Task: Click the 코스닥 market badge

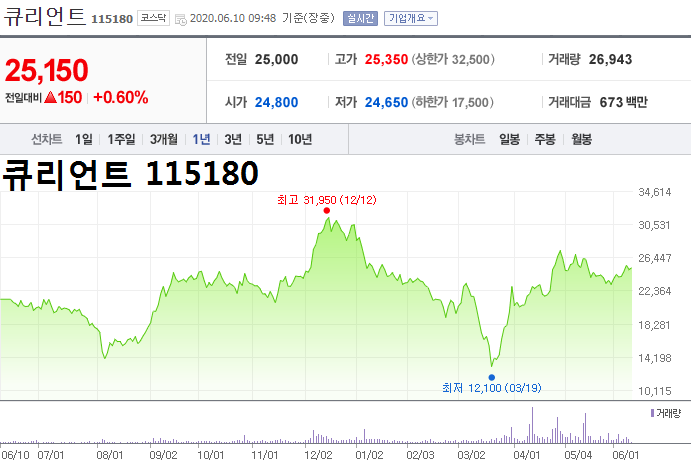Action: 153,18
